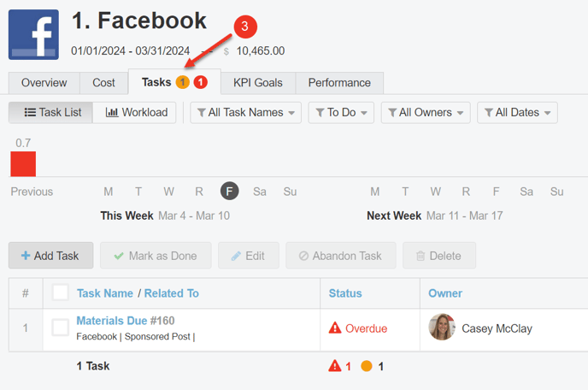Select Wednesday in This Week
Viewport: 588px width, 390px height.
pos(168,192)
